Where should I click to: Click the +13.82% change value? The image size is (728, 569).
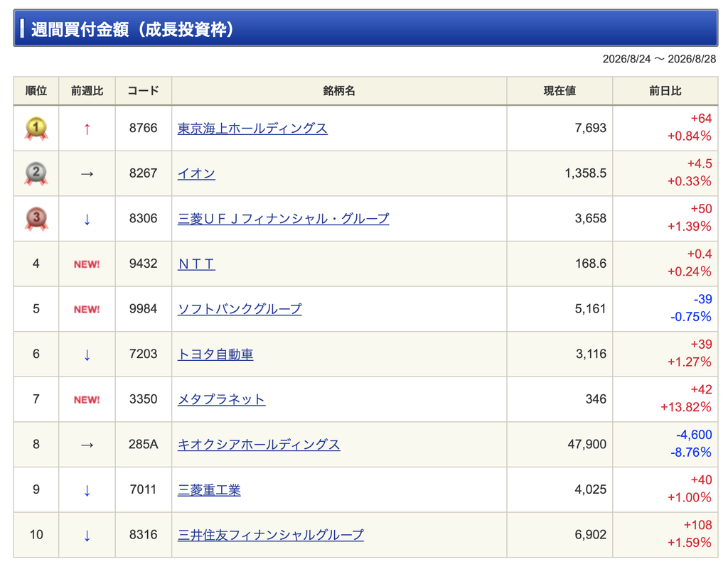[x=686, y=408]
